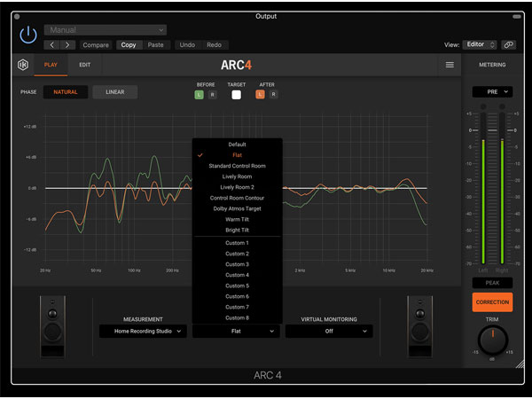The image size is (532, 399).
Task: Choose Lively Room 2 target
Action: pos(237,187)
